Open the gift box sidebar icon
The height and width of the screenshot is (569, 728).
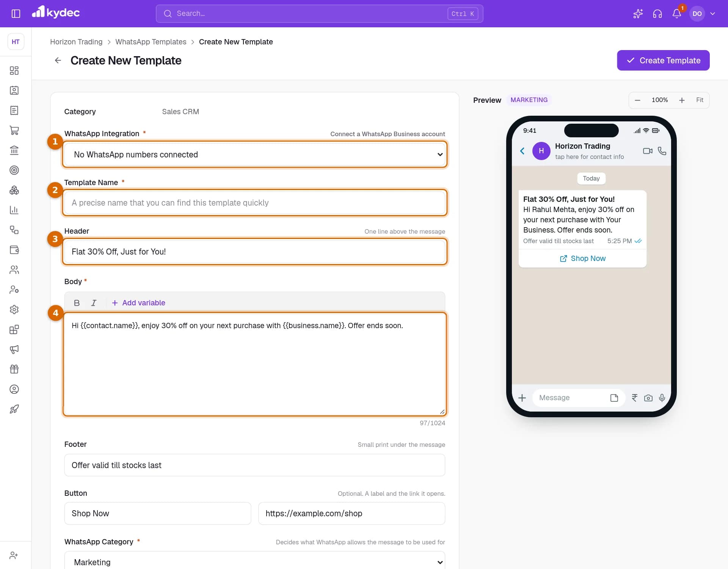[14, 369]
